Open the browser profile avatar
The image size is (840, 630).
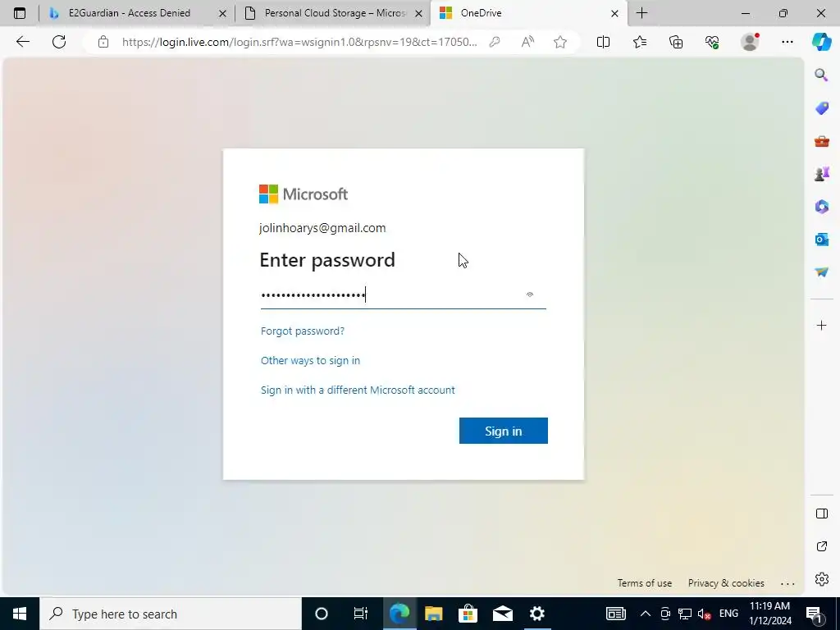750,42
